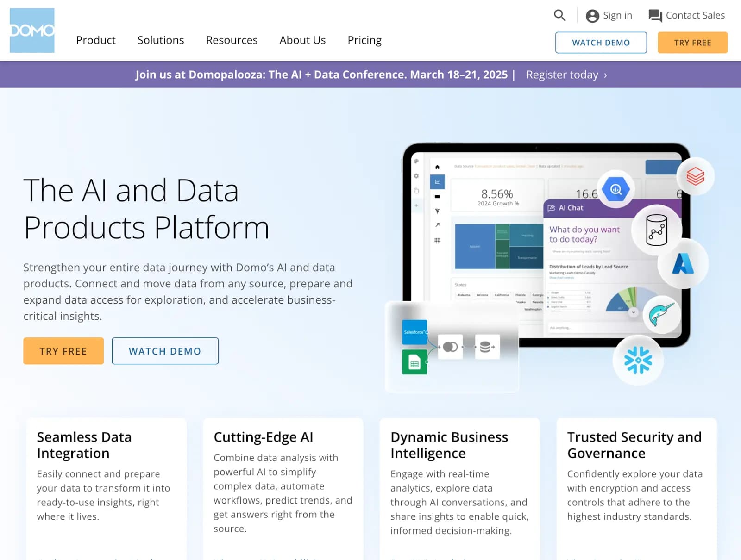Go to the Pricing page

(364, 40)
